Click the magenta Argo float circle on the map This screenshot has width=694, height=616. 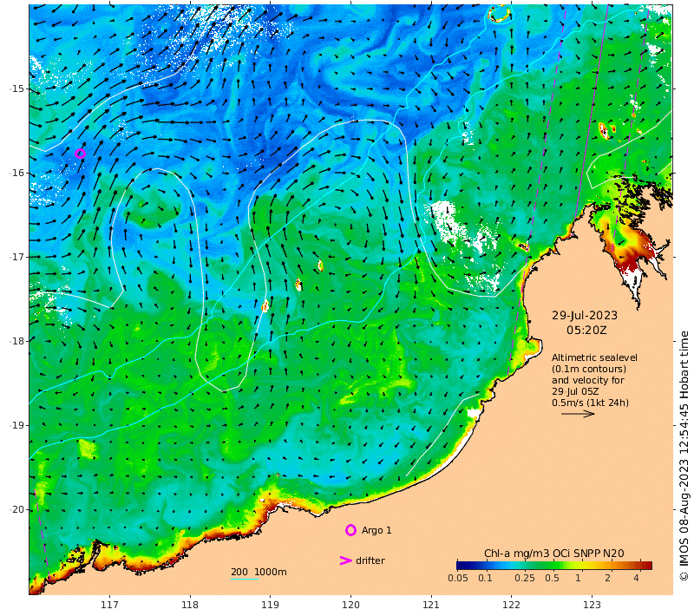click(x=80, y=154)
